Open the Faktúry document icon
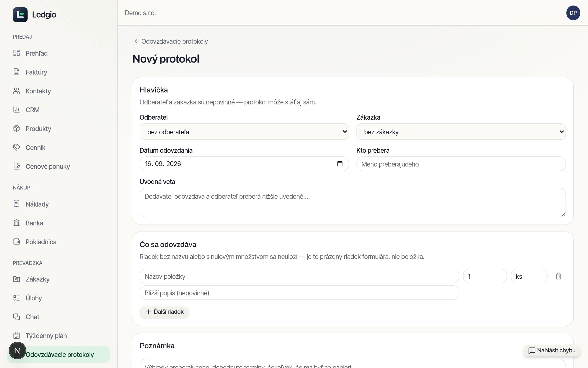 pyautogui.click(x=17, y=72)
